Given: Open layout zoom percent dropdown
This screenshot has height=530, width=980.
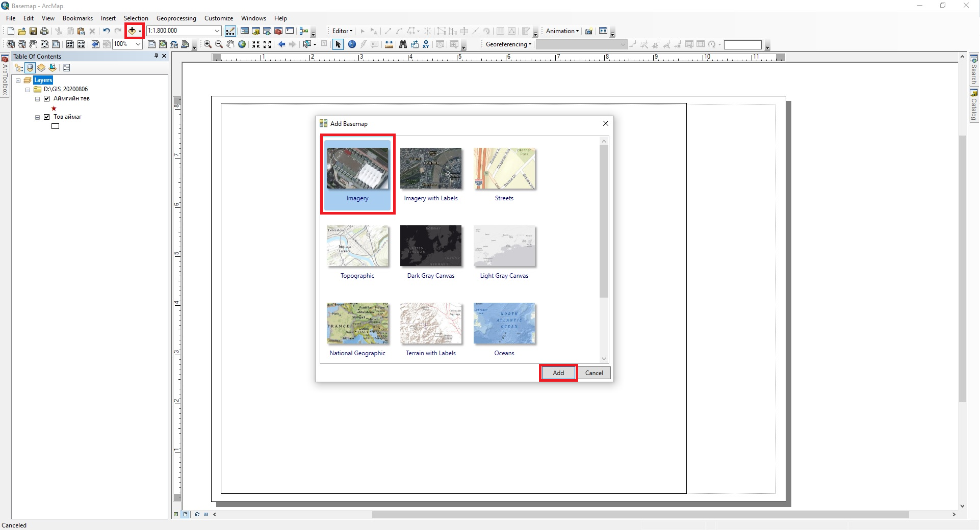Looking at the screenshot, I should pyautogui.click(x=138, y=44).
